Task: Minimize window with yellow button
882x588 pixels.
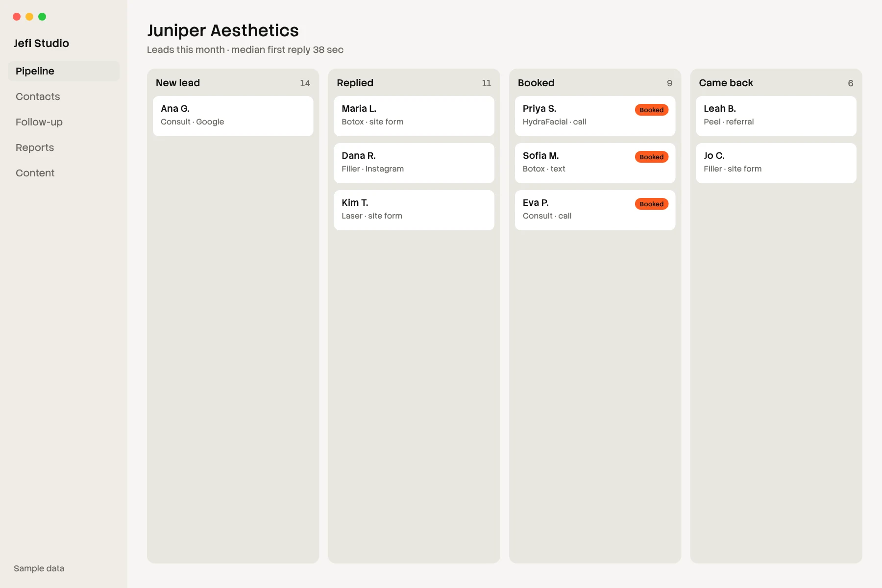Action: (29, 17)
